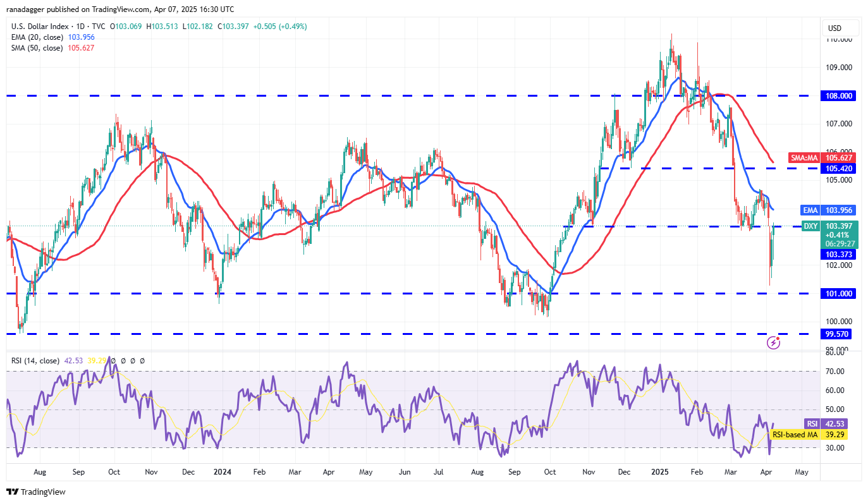
Task: Click the 99.570 price level label
Action: pyautogui.click(x=836, y=334)
